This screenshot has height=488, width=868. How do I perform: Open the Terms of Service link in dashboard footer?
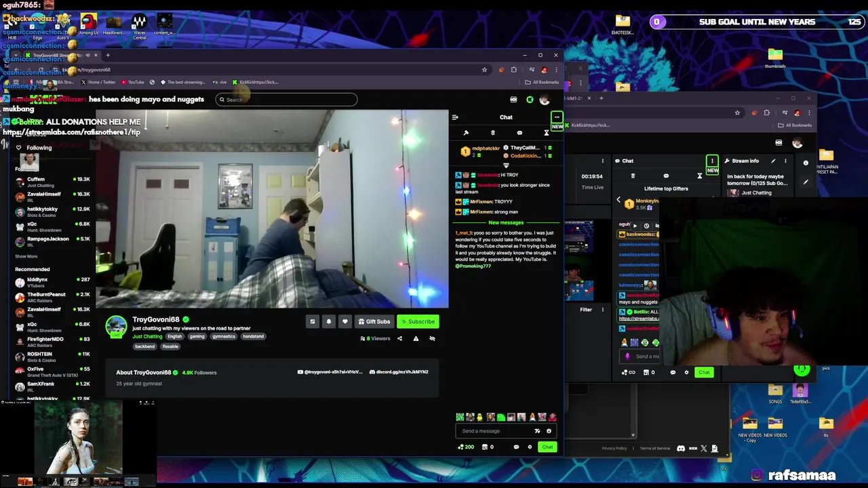point(655,449)
